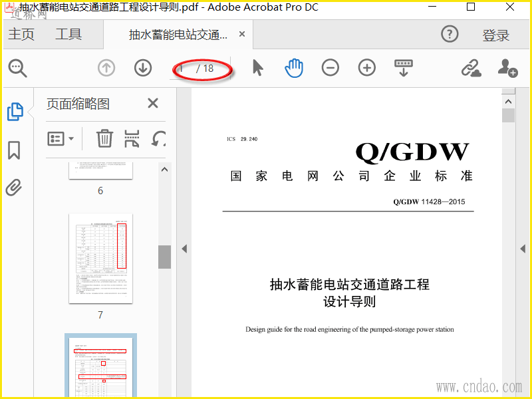Click the English title Design guide text
The width and height of the screenshot is (532, 399).
click(350, 329)
